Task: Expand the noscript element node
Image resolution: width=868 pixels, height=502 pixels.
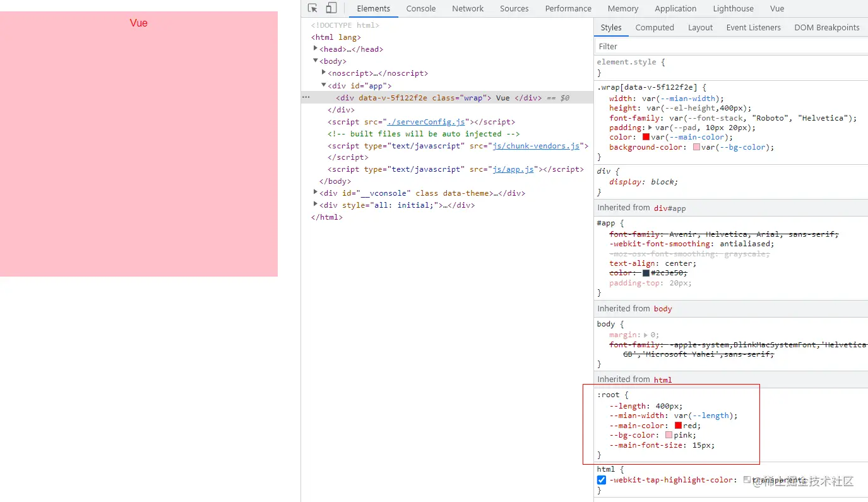Action: (324, 73)
